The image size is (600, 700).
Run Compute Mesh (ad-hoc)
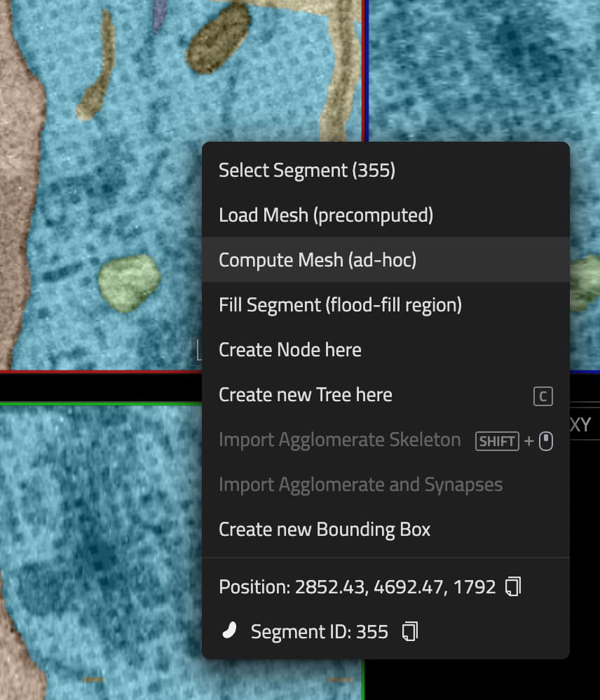(x=317, y=260)
